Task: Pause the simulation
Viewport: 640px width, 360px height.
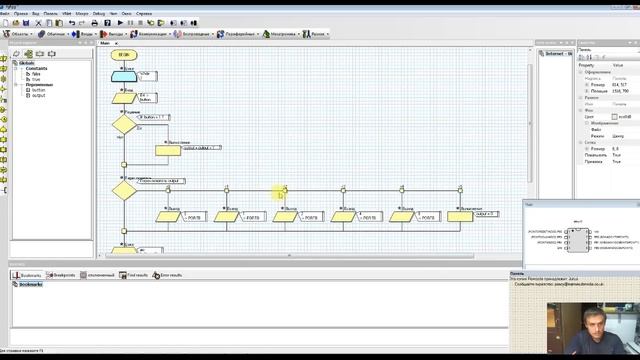Action: [130, 23]
